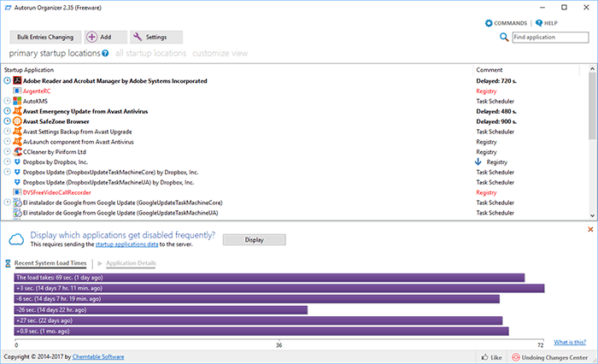This screenshot has width=598, height=364.
Task: Click the GoogleUpdateTaskMachineUA installer icon
Action: [x=17, y=213]
